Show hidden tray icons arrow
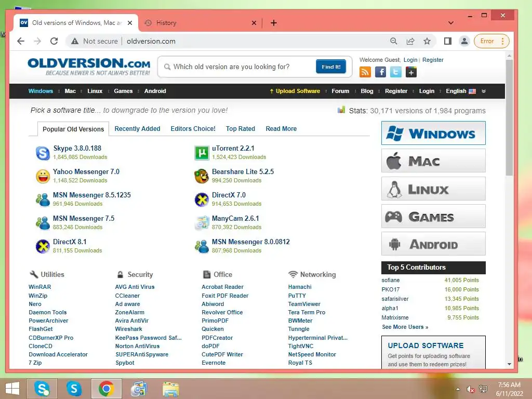Image resolution: width=532 pixels, height=399 pixels. [x=458, y=389]
